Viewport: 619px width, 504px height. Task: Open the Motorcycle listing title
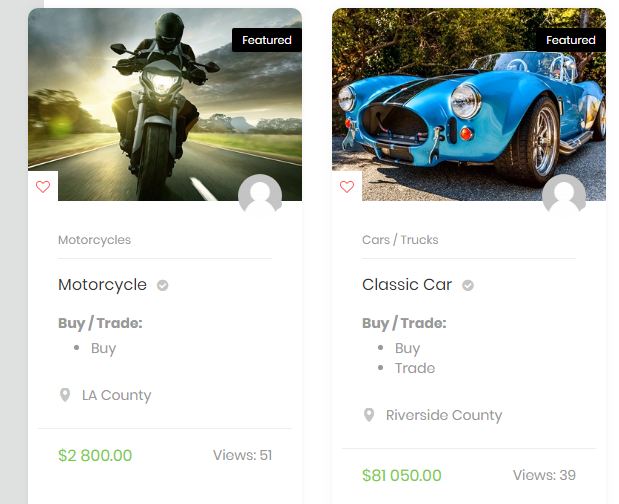click(x=102, y=285)
